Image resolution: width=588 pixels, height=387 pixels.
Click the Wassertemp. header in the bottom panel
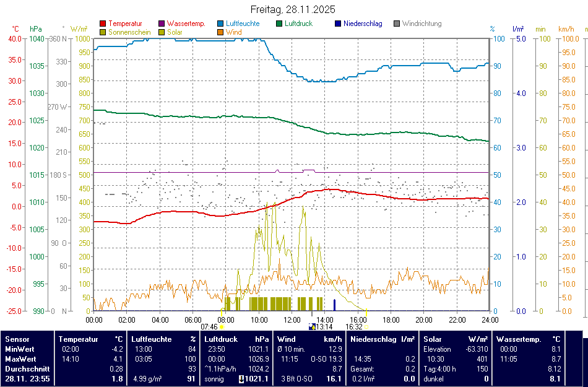[519, 339]
